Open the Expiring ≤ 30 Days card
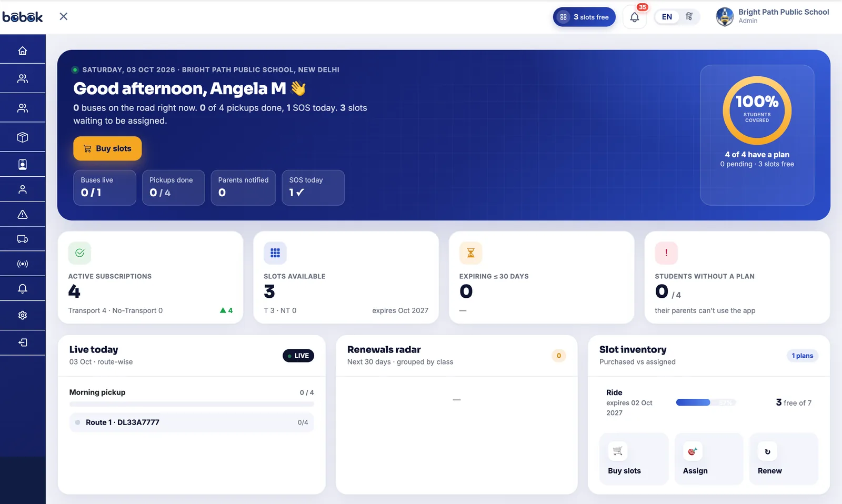 point(542,277)
